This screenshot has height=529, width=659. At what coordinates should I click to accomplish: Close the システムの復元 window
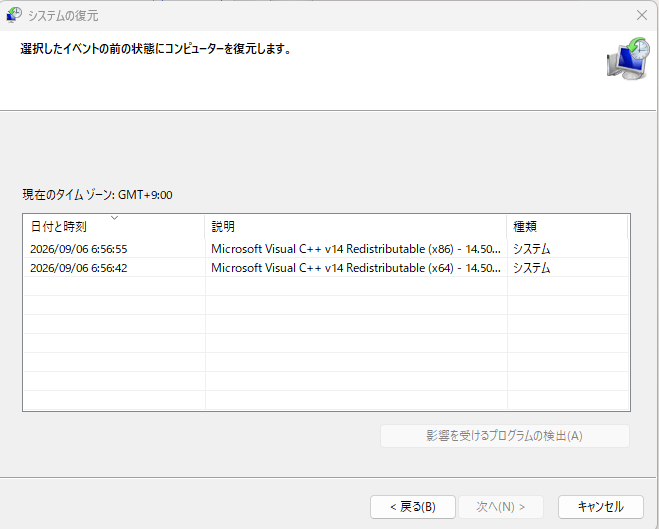(x=641, y=16)
